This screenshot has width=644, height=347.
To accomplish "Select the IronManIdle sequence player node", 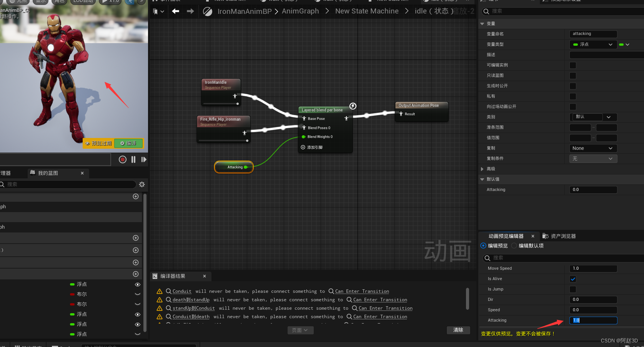I will coord(221,92).
